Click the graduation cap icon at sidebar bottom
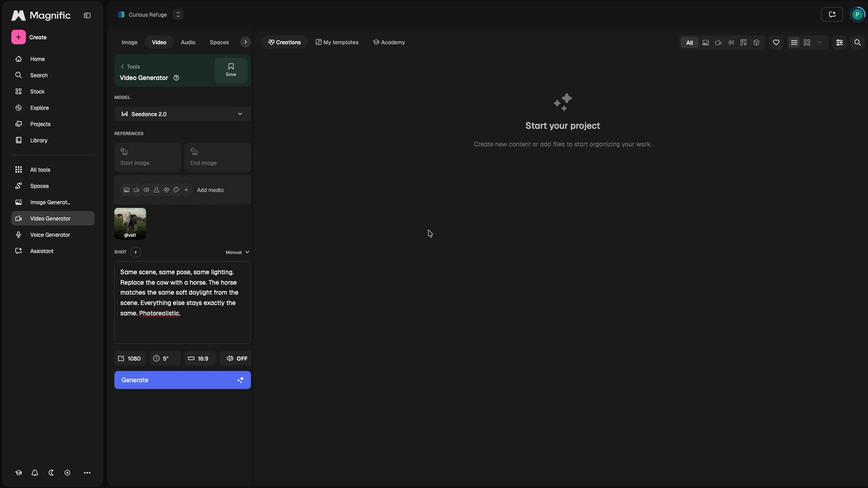This screenshot has height=488, width=868. pos(19,473)
